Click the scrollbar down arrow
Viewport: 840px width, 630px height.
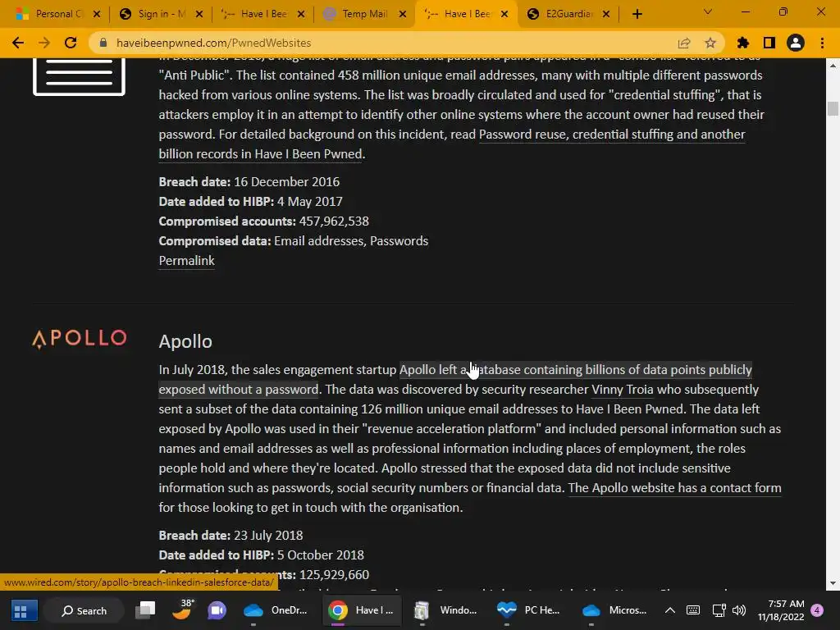[833, 583]
